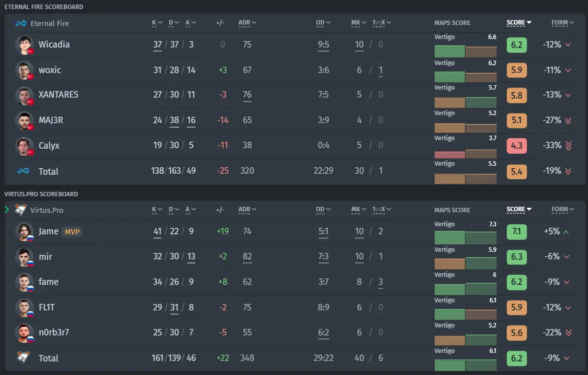Open Calyx's player avatar
The height and width of the screenshot is (375, 588).
[25, 146]
